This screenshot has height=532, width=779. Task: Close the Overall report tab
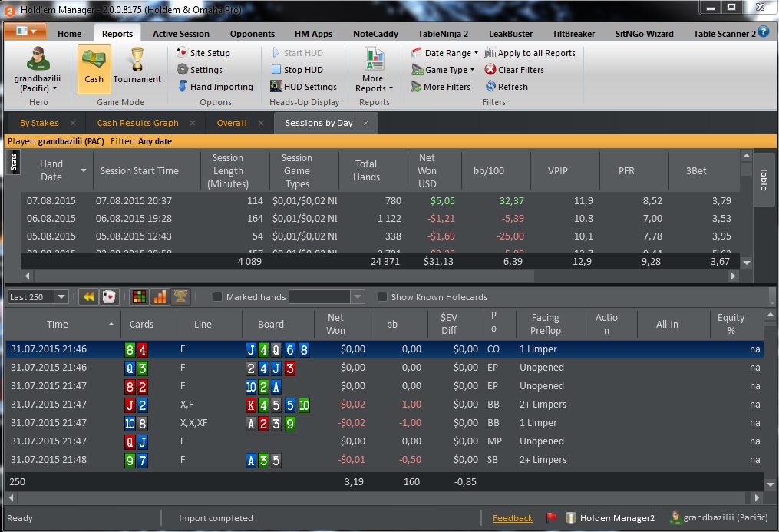click(x=261, y=123)
